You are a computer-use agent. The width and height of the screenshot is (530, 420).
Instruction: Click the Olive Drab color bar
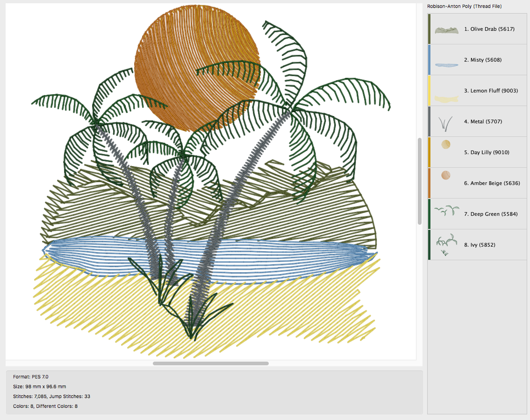429,29
